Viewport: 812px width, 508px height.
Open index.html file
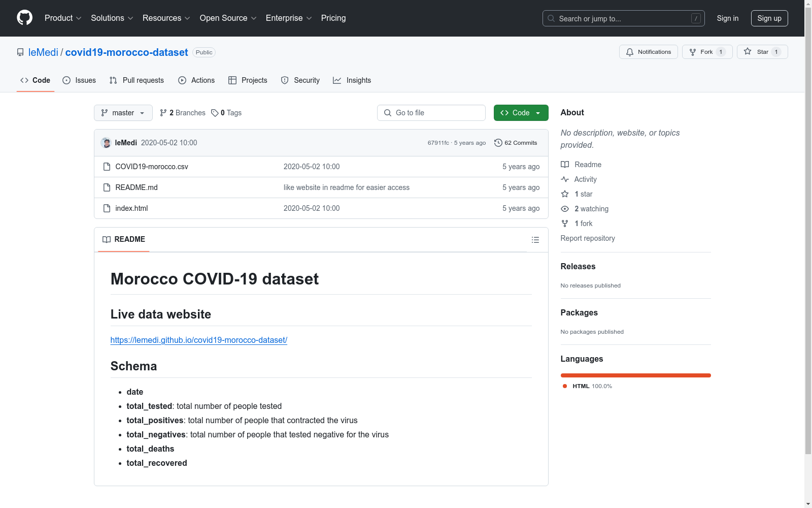[x=131, y=208]
